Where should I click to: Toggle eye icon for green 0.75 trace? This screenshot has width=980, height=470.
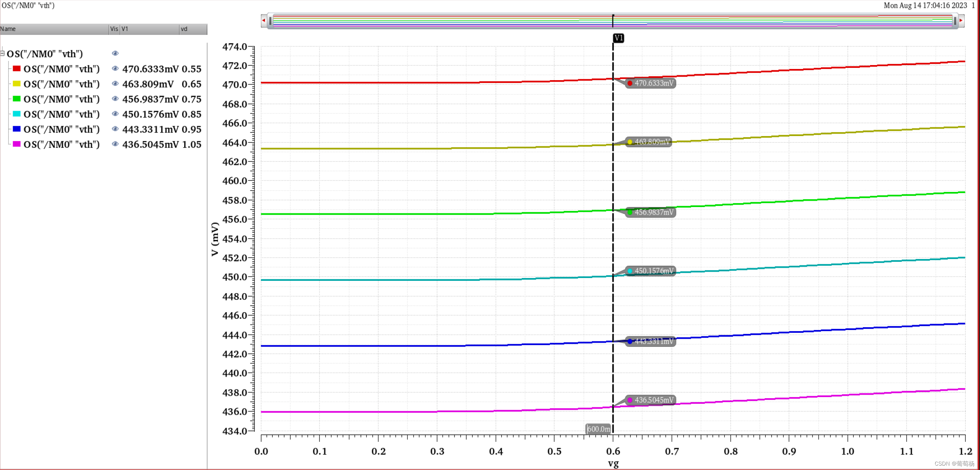coord(115,99)
